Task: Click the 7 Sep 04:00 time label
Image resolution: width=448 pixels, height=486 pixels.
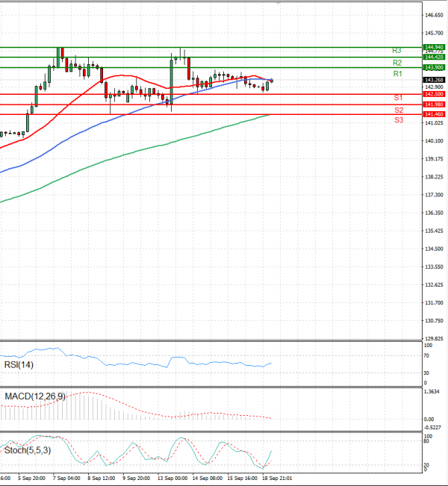Action: (66, 479)
